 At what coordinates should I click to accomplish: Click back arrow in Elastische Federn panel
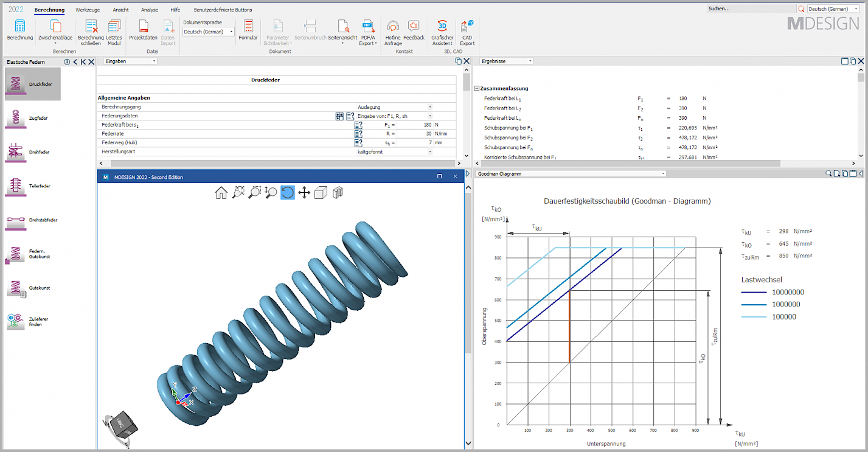[x=75, y=61]
